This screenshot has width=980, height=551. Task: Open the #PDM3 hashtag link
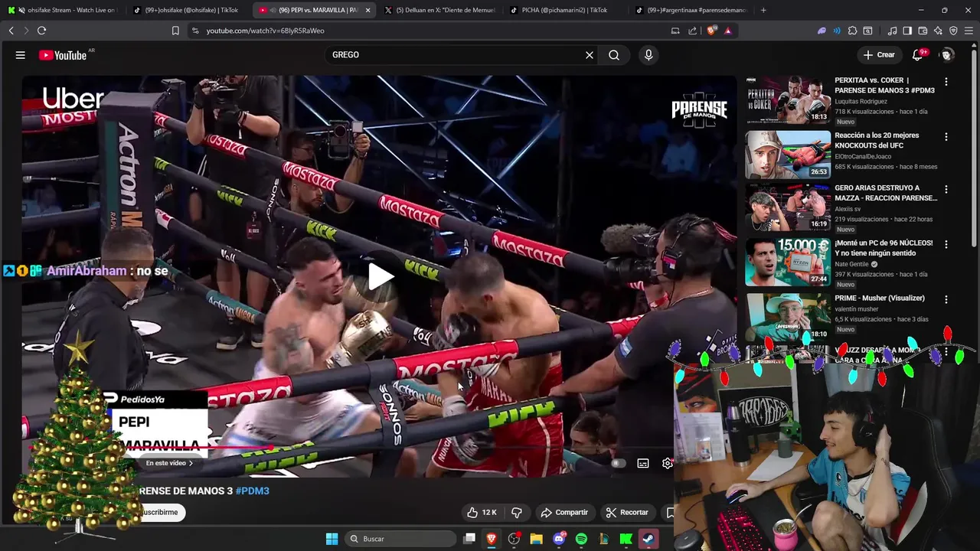coord(253,491)
